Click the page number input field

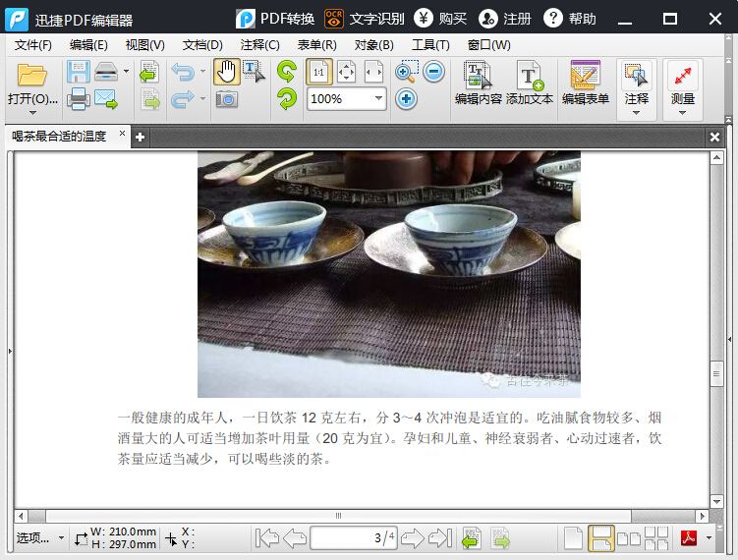pos(354,537)
